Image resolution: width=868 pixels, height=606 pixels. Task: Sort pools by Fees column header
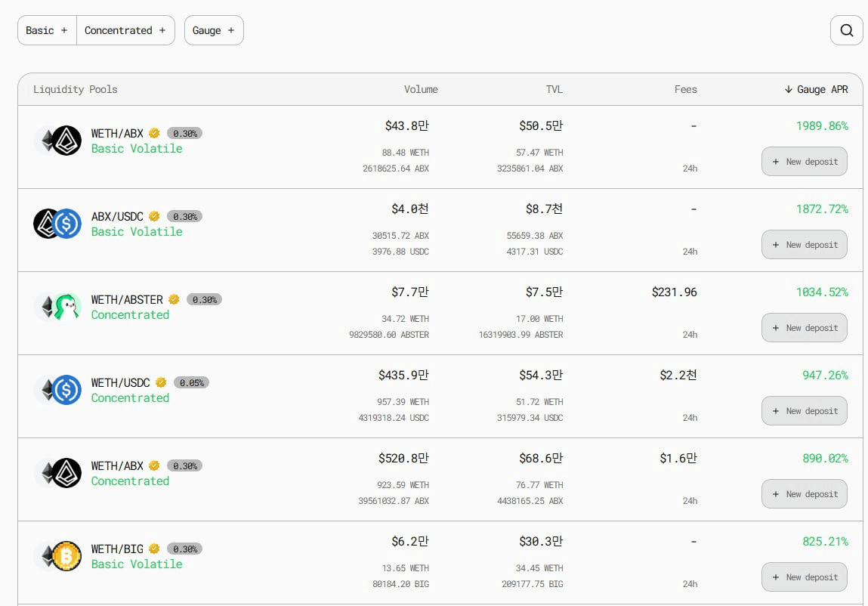pyautogui.click(x=685, y=89)
